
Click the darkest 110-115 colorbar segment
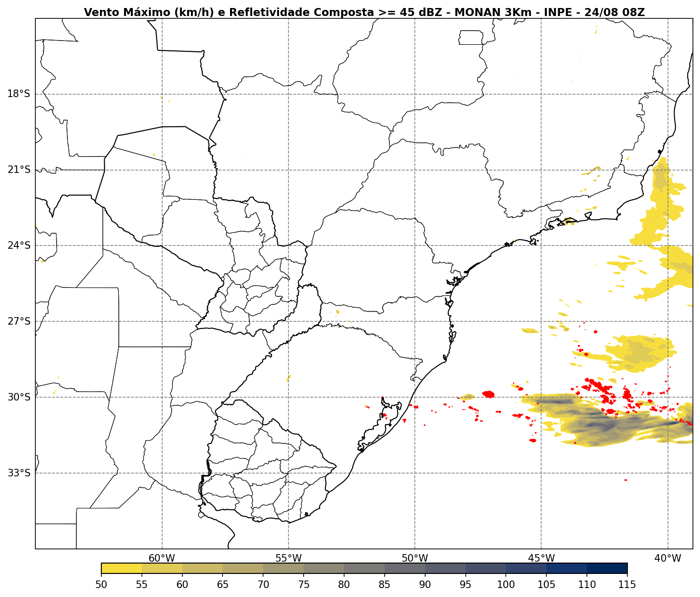[607, 568]
